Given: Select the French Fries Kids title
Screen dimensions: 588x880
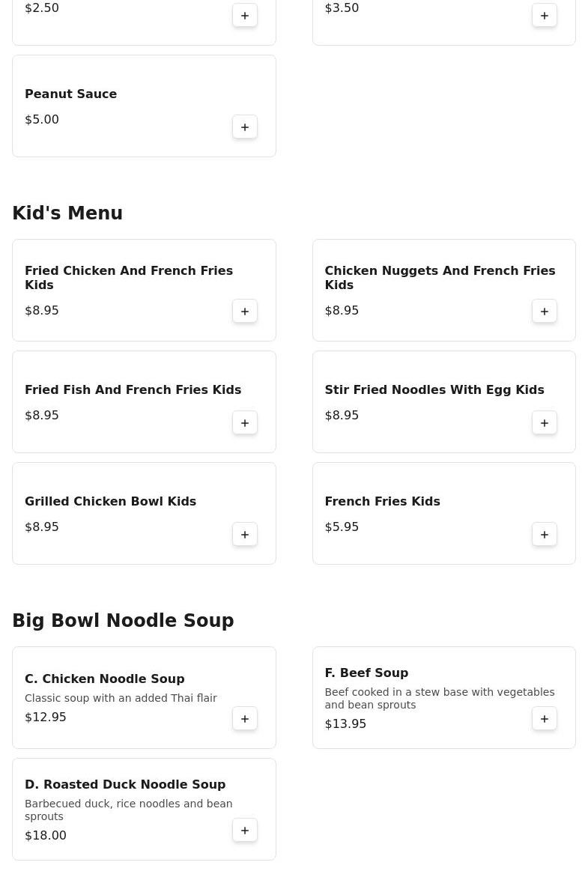Looking at the screenshot, I should [382, 502].
